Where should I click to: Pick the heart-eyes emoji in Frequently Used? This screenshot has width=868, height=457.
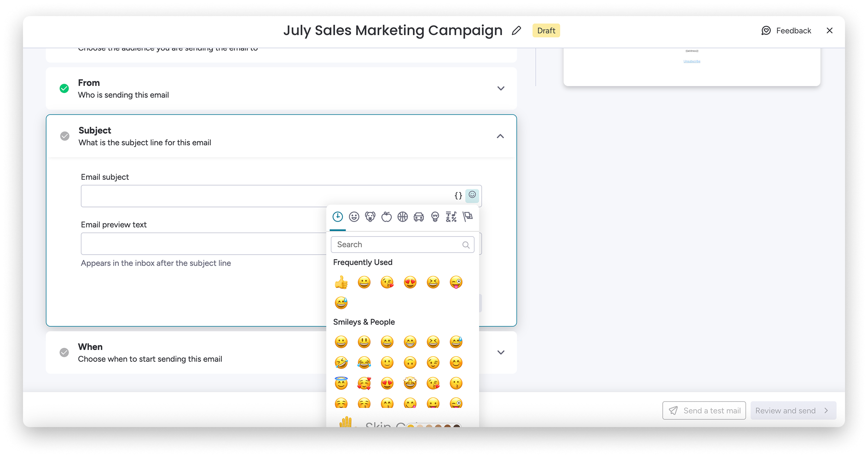tap(410, 282)
